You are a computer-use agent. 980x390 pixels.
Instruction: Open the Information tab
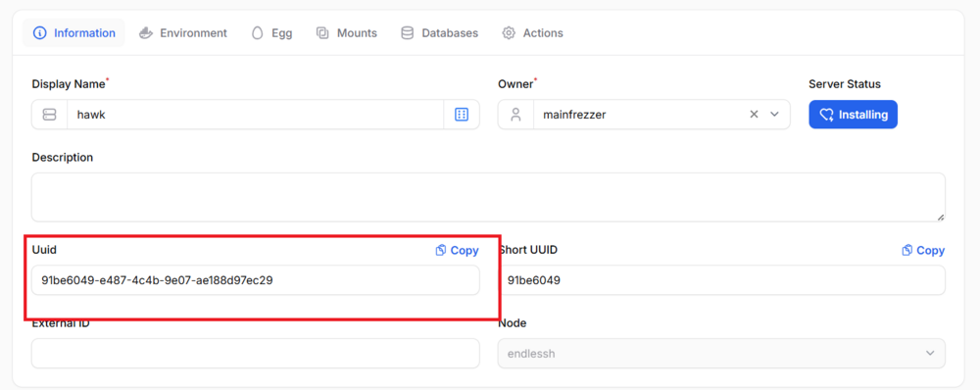[x=73, y=33]
